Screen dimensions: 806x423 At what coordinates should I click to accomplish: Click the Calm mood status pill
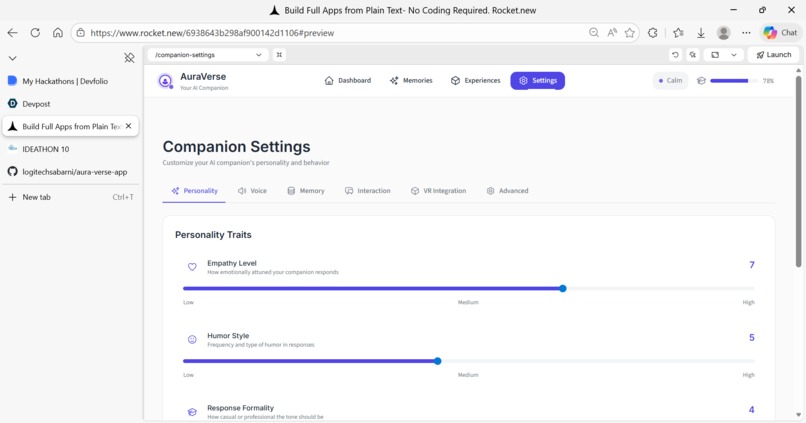coord(670,81)
